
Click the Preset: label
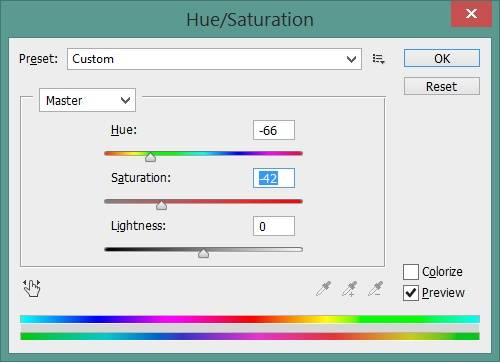(38, 59)
